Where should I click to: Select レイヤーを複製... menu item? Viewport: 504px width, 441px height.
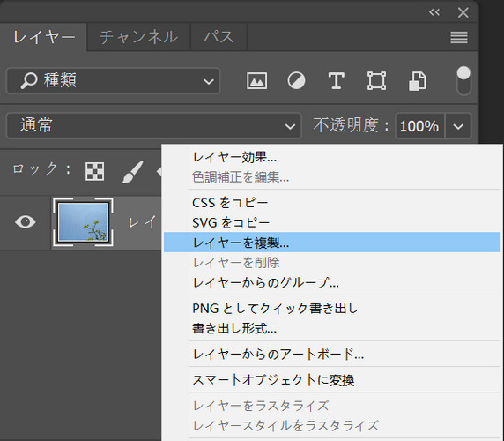332,243
